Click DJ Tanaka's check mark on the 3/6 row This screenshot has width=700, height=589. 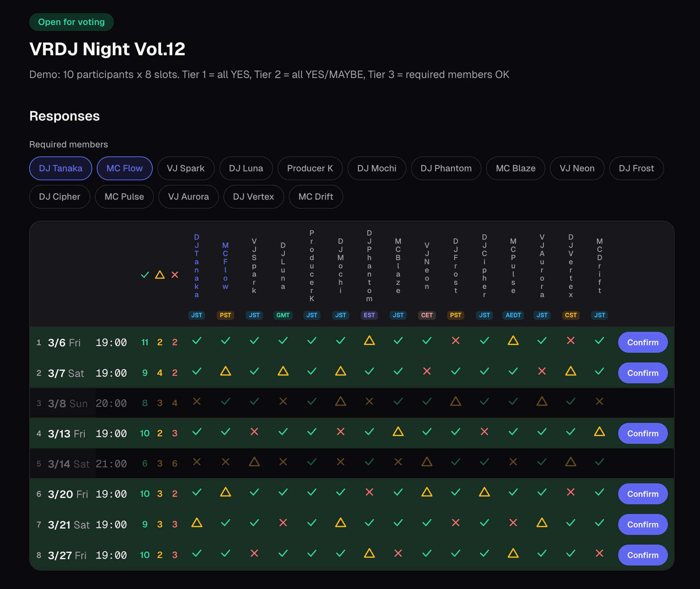tap(197, 342)
